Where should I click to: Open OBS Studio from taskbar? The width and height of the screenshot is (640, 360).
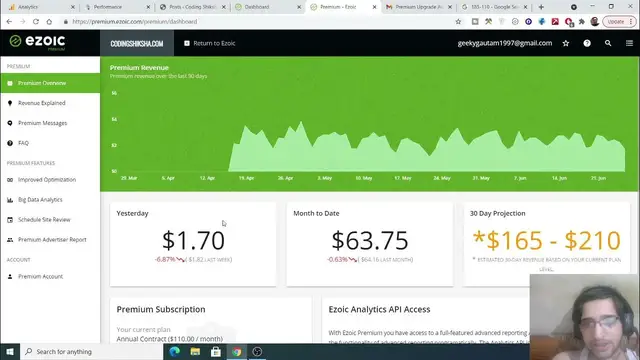click(257, 351)
